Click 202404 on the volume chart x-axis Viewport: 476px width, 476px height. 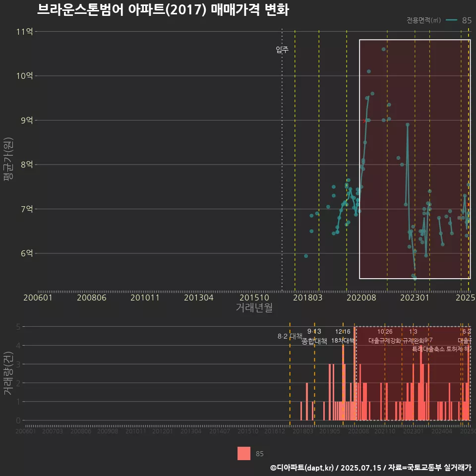[x=442, y=431]
